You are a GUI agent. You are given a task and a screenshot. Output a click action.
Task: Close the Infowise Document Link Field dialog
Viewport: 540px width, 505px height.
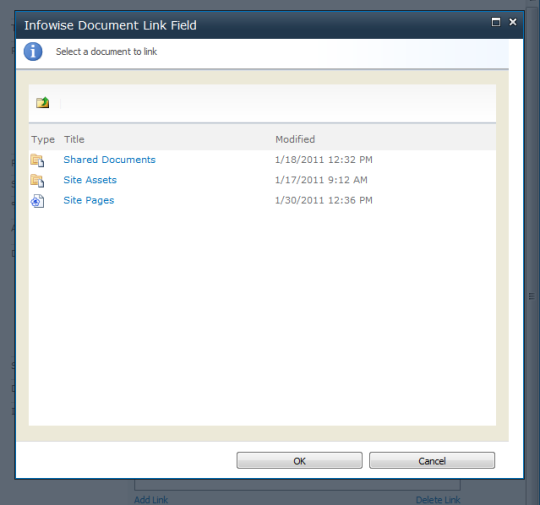point(513,22)
